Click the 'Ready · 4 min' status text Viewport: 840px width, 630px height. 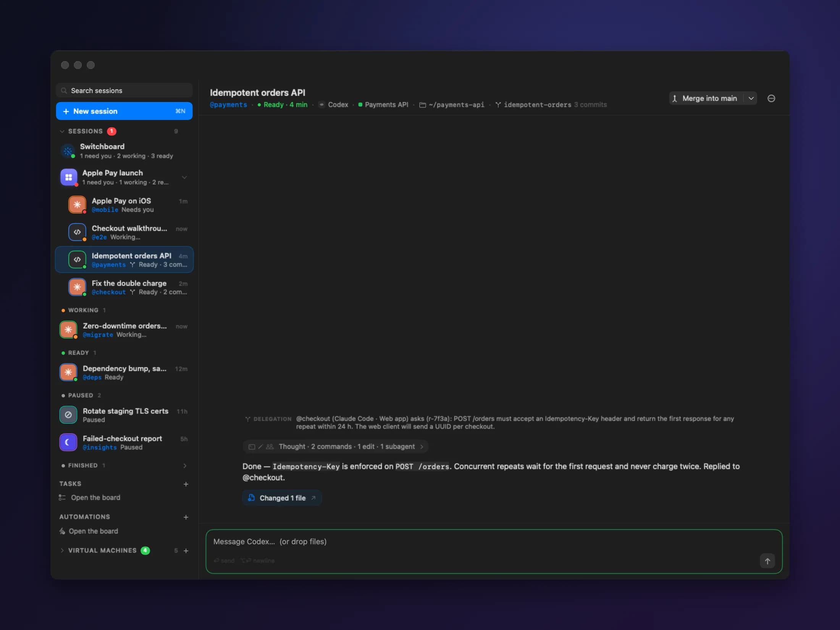[x=285, y=105]
